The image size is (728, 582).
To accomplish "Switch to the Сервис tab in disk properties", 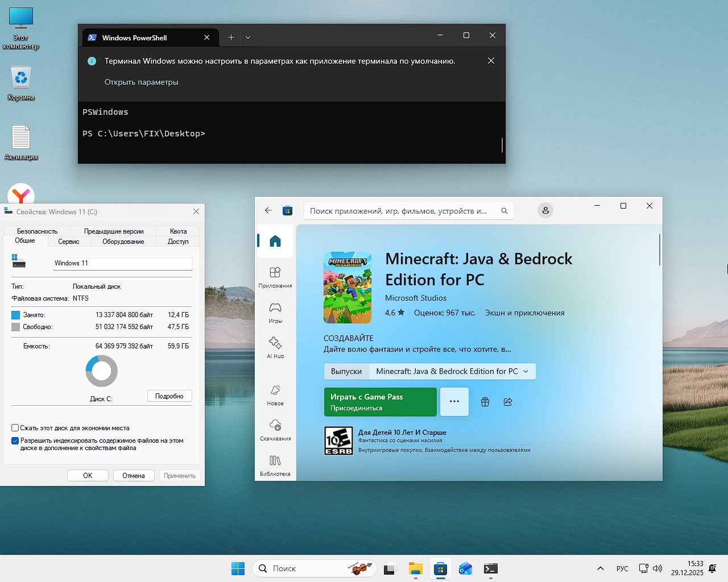I will pos(69,241).
